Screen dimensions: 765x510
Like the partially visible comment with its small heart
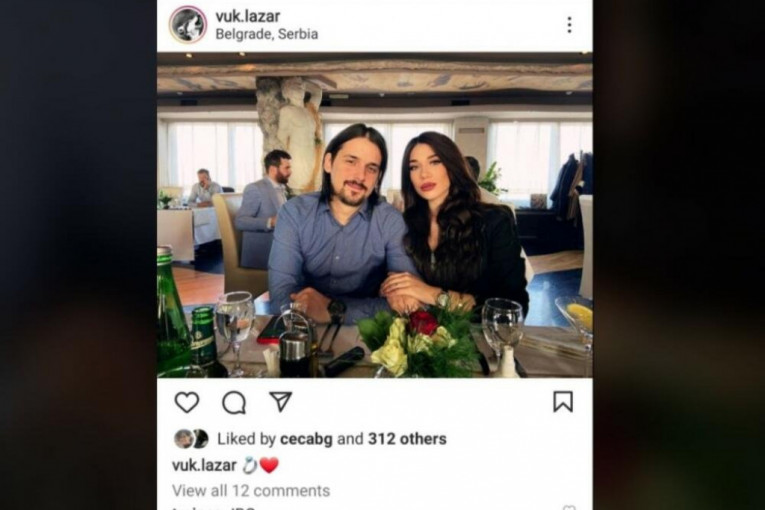point(569,508)
